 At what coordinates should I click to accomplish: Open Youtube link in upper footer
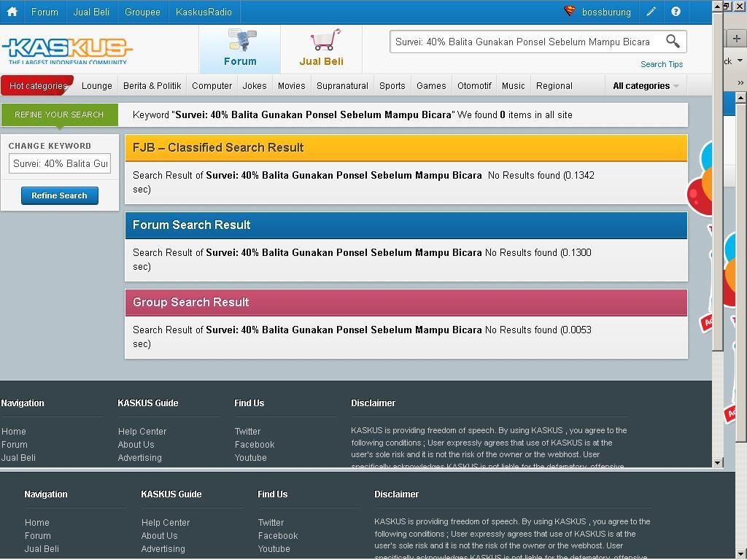251,458
